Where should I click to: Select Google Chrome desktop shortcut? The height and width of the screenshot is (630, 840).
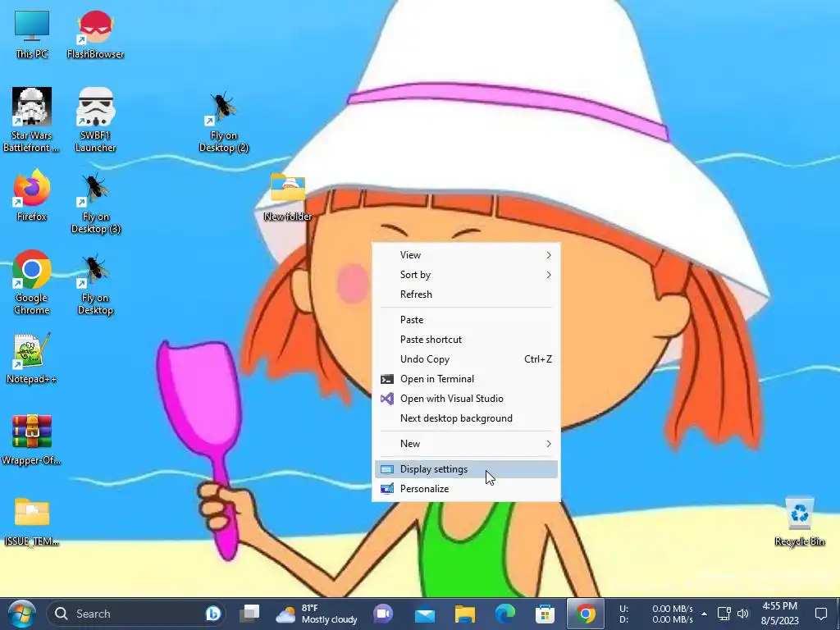32,282
